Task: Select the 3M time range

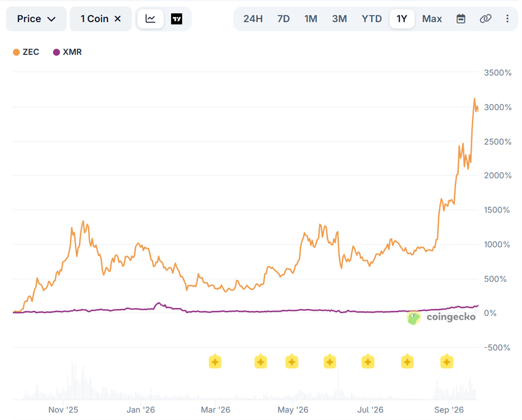Action: 339,19
